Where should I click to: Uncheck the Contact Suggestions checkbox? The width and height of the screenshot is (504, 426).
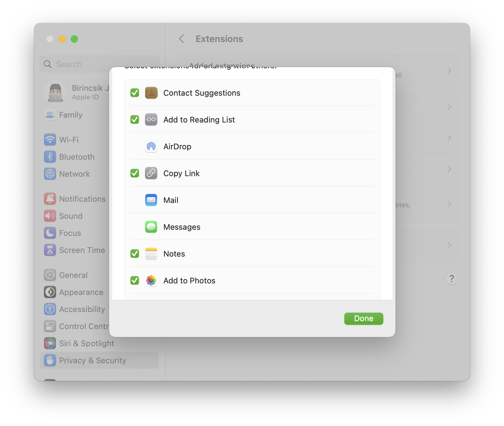click(135, 93)
